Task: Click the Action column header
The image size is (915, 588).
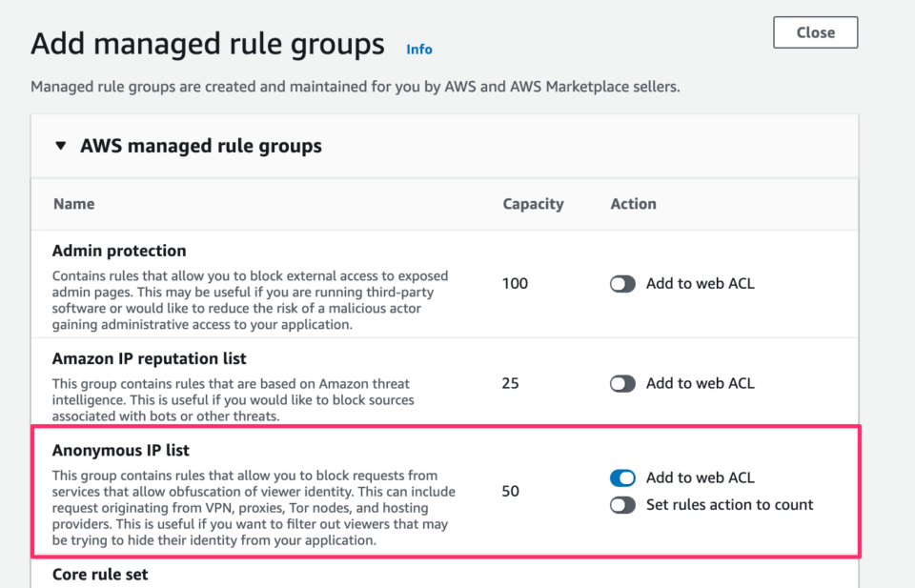Action: pyautogui.click(x=633, y=204)
